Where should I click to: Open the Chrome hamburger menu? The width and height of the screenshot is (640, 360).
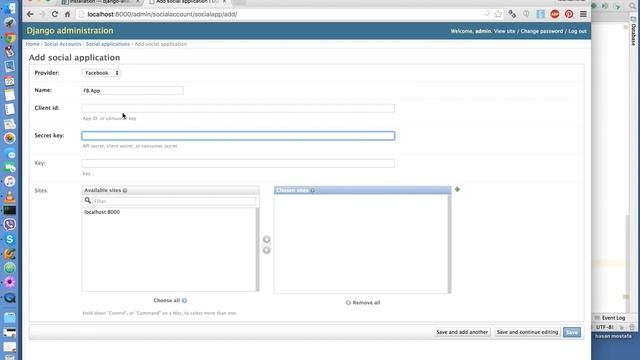(x=583, y=14)
